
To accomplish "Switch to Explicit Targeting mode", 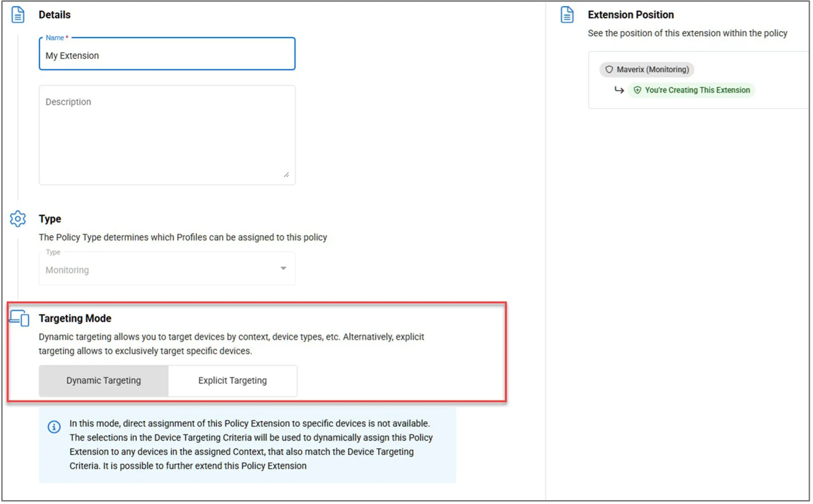I will 232,380.
